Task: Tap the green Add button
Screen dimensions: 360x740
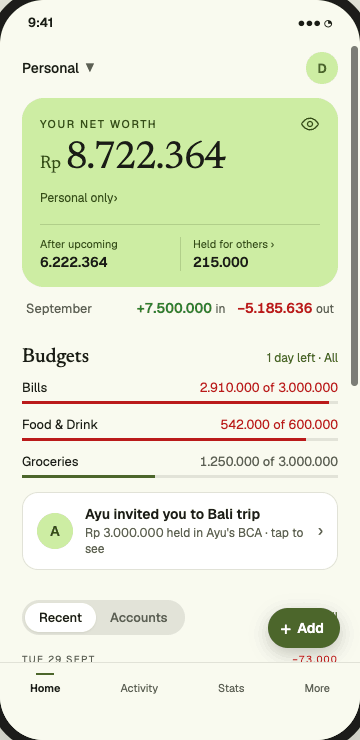Action: [304, 628]
